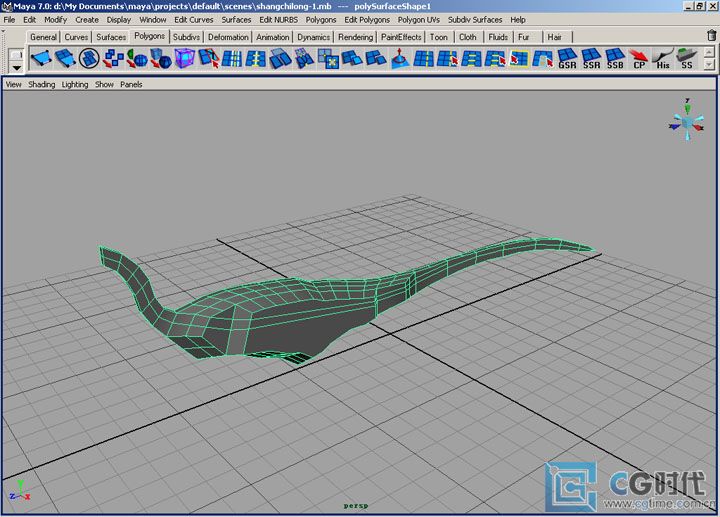This screenshot has height=517, width=720.
Task: Open the Edit Curves menu
Action: point(194,20)
